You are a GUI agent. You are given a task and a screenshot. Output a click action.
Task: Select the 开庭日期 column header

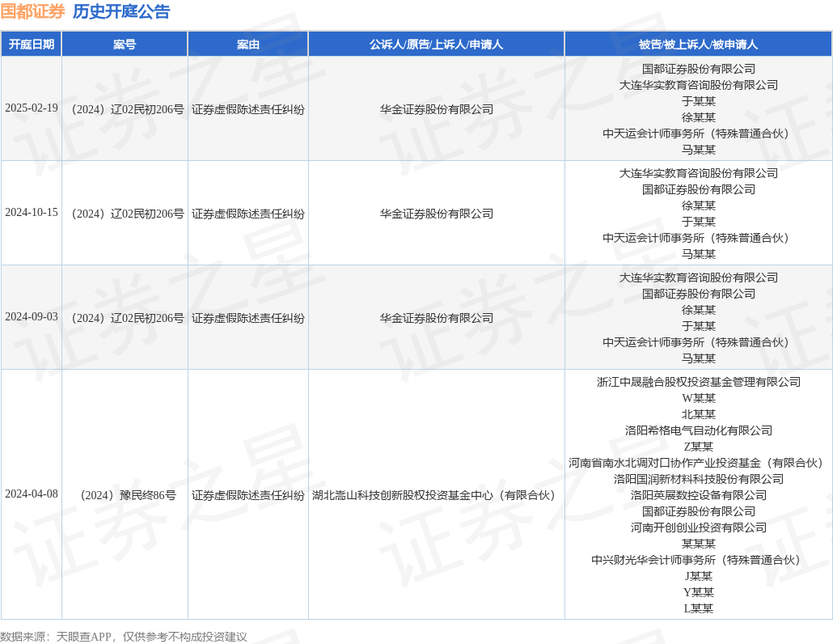(32, 44)
